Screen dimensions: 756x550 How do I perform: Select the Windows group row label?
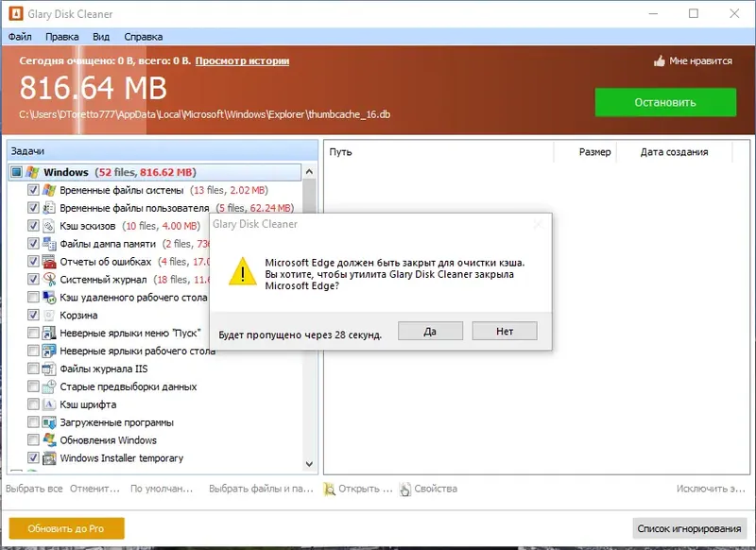coord(66,172)
